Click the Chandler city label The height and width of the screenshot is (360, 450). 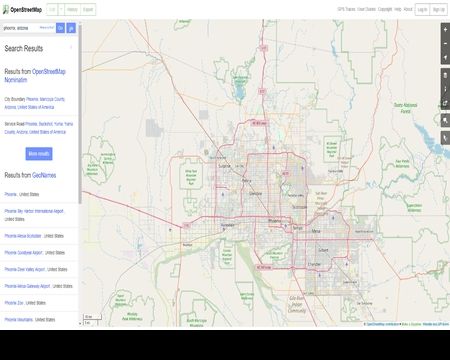pos(314,264)
